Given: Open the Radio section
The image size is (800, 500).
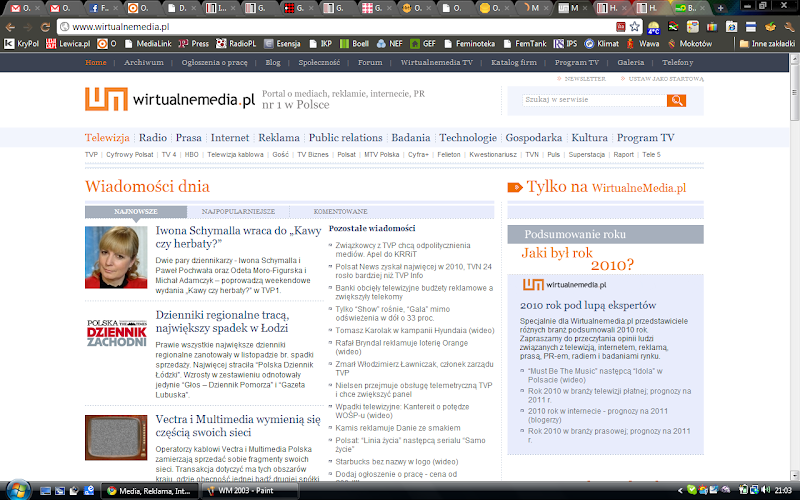Looking at the screenshot, I should [153, 138].
